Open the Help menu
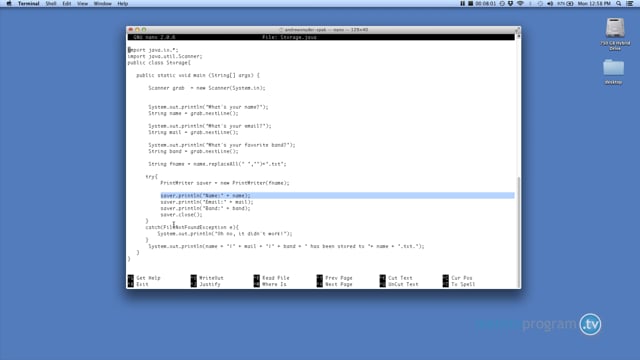The width and height of the screenshot is (640, 360). click(x=122, y=4)
